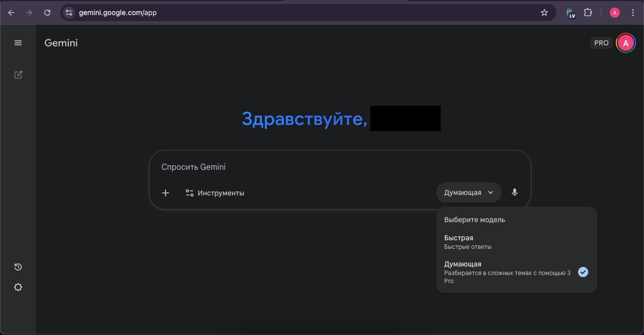Collapse the Думающая model dropdown

click(468, 192)
